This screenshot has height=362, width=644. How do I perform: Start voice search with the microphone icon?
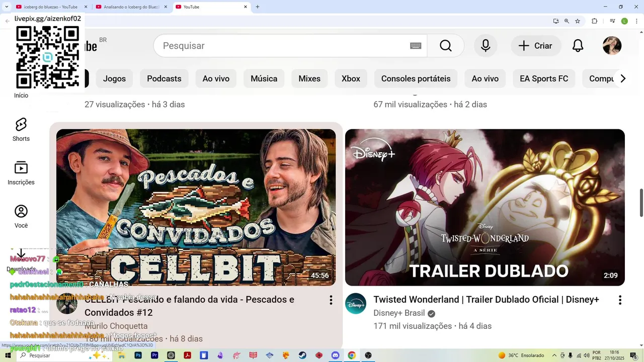(x=486, y=46)
